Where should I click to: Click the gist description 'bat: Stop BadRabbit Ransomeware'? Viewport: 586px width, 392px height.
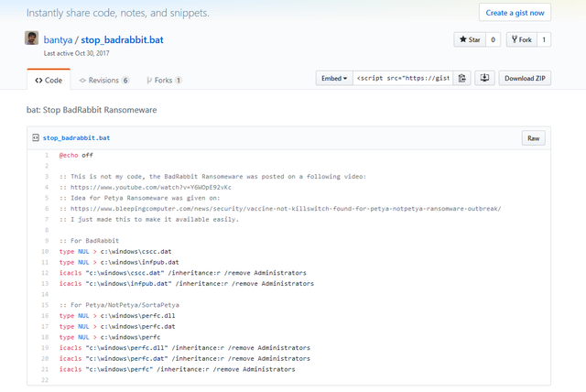click(x=92, y=110)
